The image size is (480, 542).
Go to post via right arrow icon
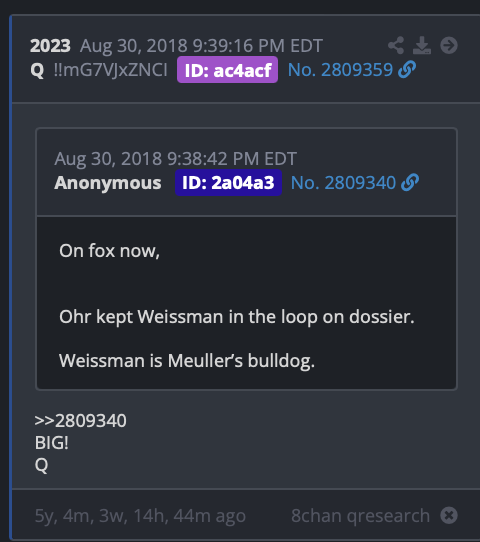tap(449, 45)
